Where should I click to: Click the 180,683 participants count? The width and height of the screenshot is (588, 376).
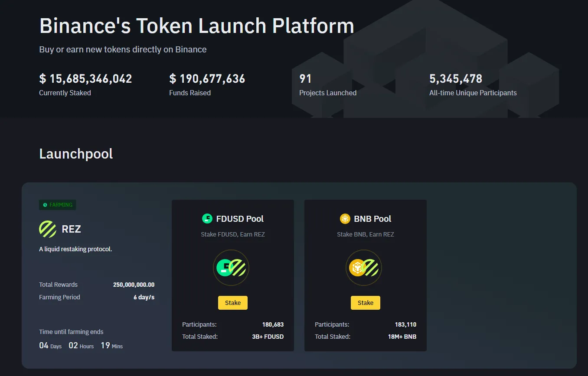(x=273, y=324)
